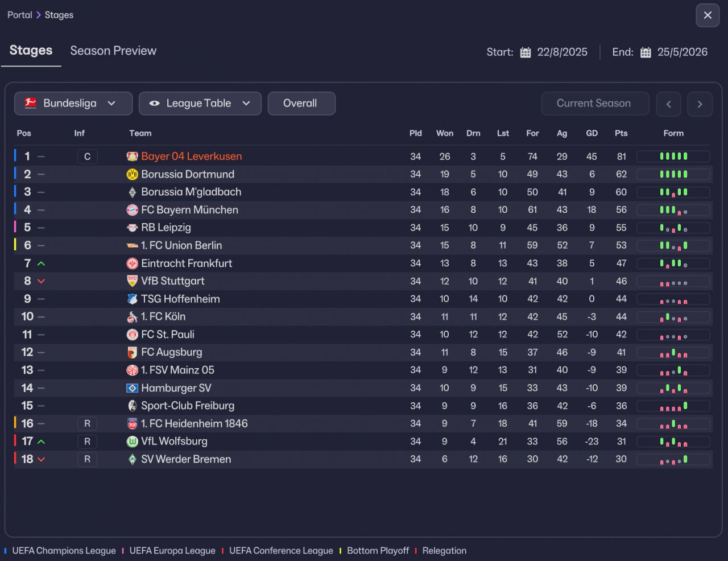This screenshot has width=728, height=561.
Task: Click the FC Bayern München crest icon
Action: click(132, 210)
